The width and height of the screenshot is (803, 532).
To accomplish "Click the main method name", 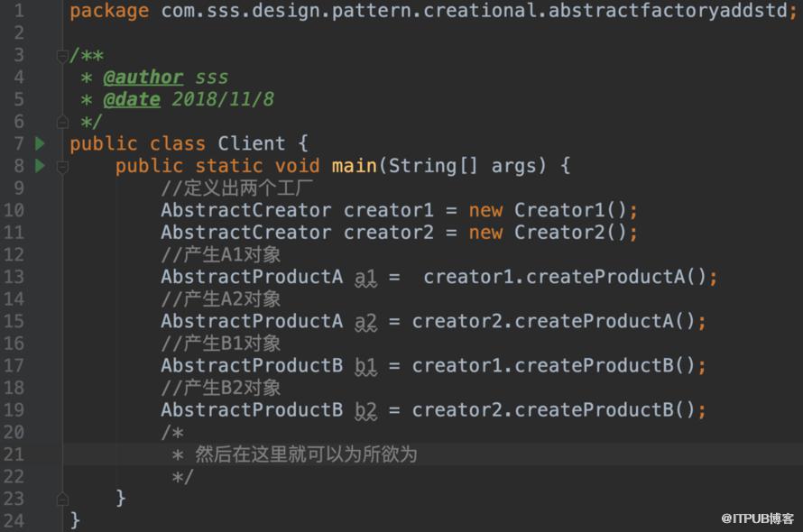I will point(354,166).
